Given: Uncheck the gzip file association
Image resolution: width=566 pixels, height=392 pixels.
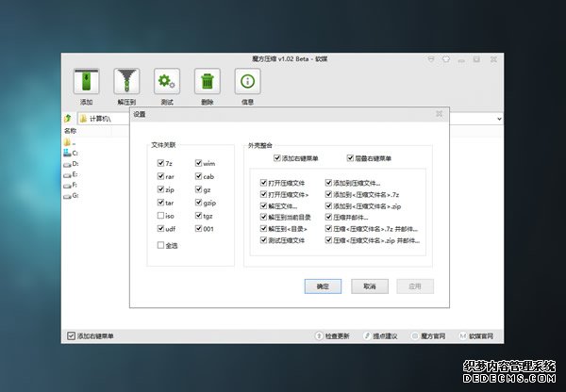Looking at the screenshot, I should click(x=198, y=203).
